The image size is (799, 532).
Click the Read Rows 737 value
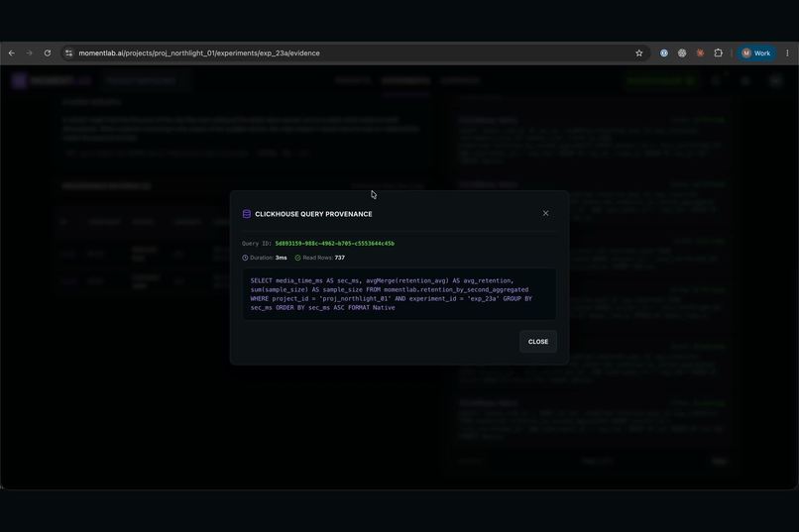tap(340, 258)
